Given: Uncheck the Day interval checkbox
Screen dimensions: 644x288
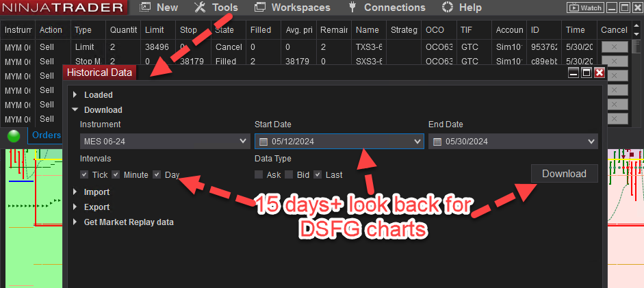Looking at the screenshot, I should pos(157,174).
